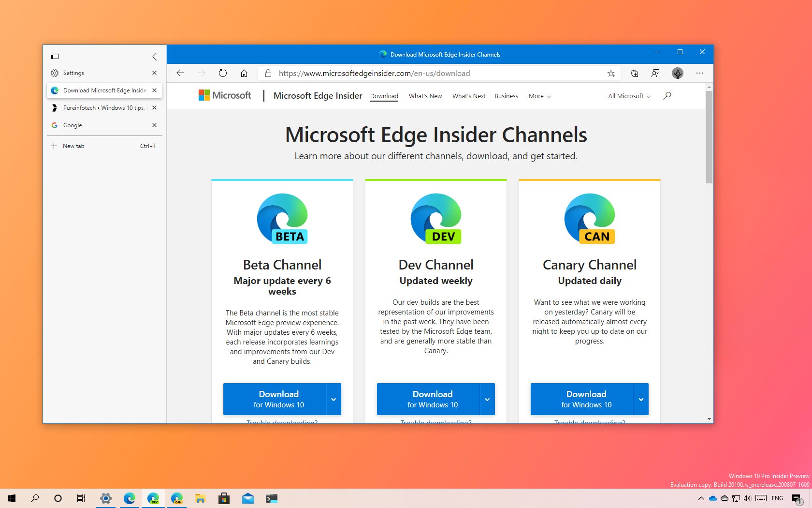Go back with the browser back arrow

(180, 73)
